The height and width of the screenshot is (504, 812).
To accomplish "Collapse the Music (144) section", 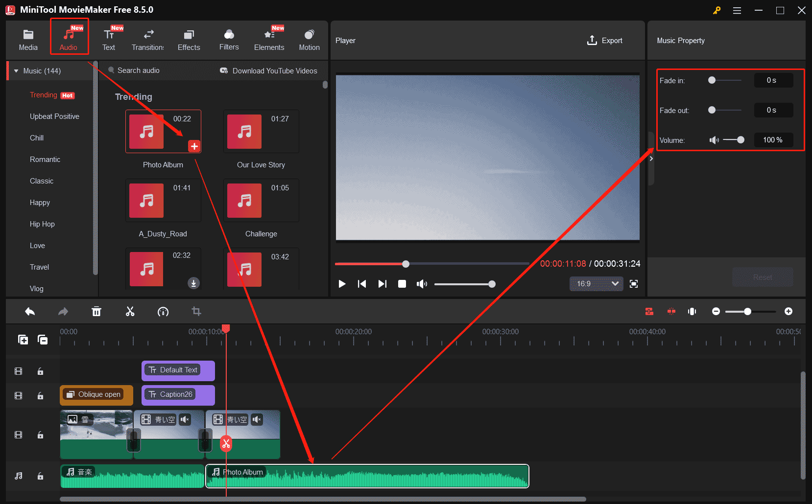I will [16, 70].
